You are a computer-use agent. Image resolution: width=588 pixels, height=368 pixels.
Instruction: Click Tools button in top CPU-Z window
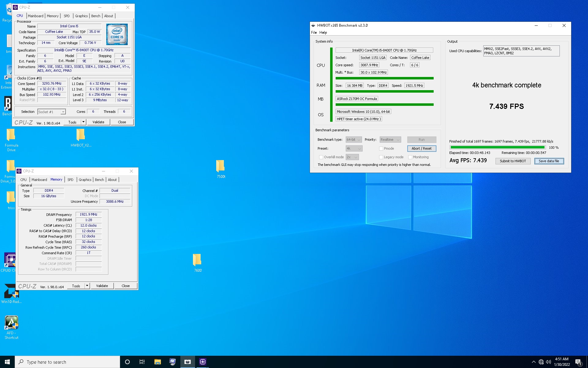click(72, 122)
